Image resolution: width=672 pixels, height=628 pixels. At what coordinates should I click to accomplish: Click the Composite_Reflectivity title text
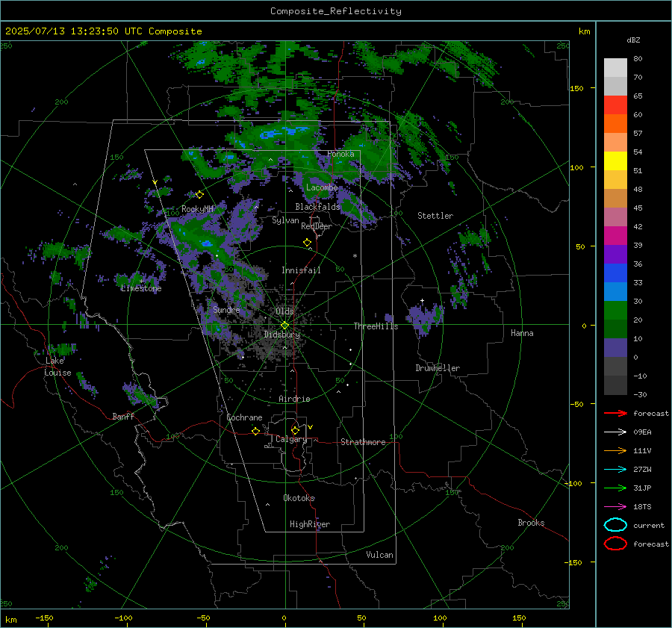click(x=336, y=11)
